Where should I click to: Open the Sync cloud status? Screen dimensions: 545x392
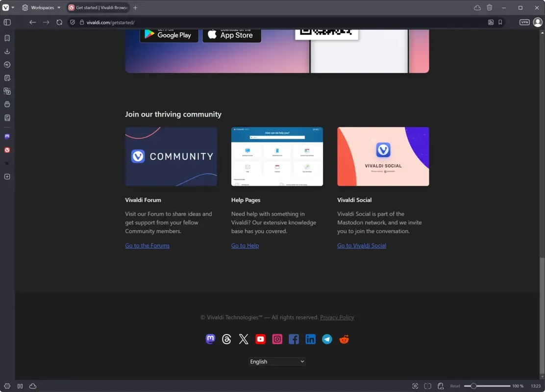[x=32, y=386]
